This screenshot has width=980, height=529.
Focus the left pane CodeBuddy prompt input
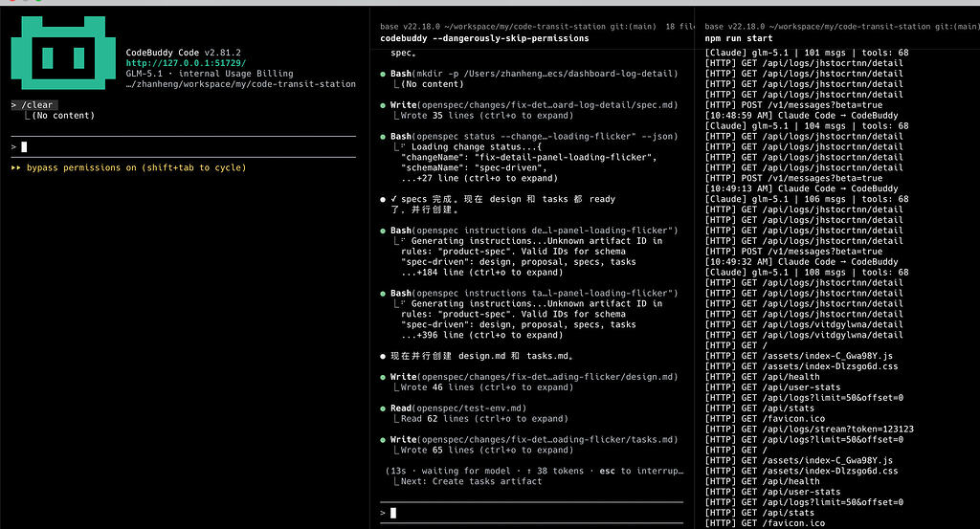point(184,146)
